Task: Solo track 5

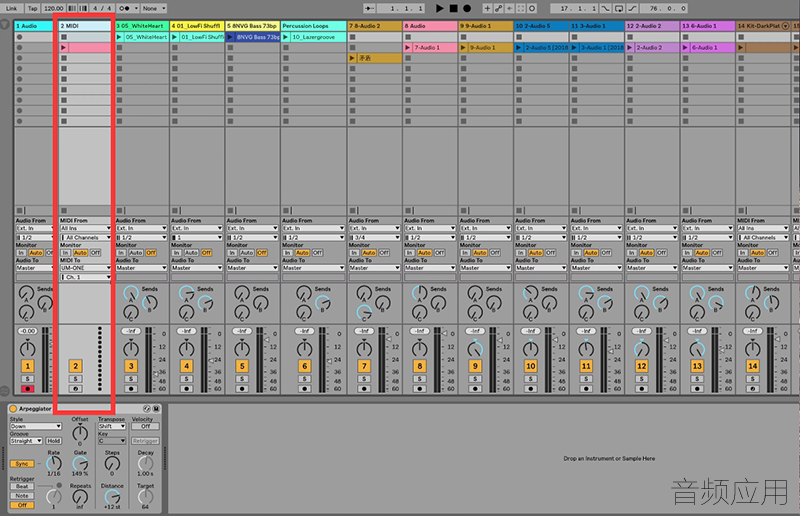Action: tap(242, 379)
